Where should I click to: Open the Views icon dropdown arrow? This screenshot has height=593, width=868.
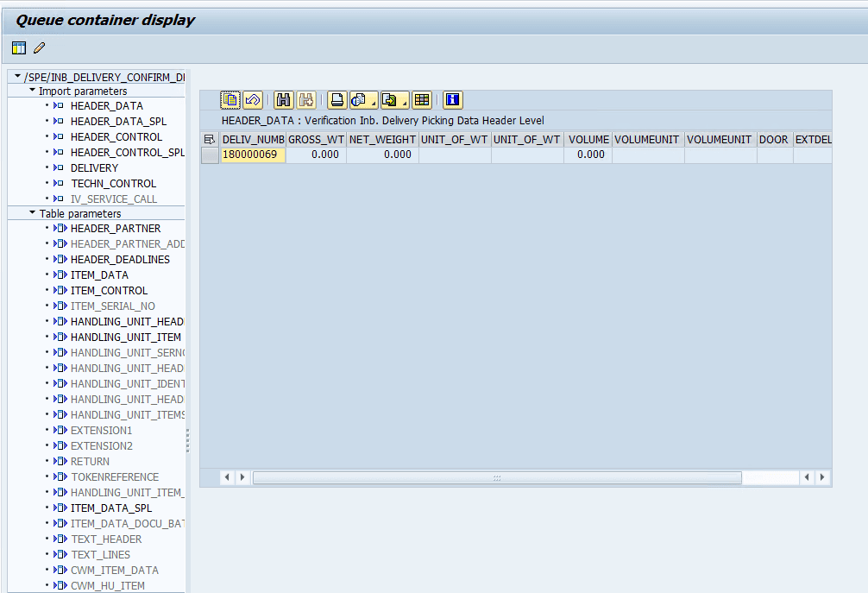pyautogui.click(x=374, y=104)
